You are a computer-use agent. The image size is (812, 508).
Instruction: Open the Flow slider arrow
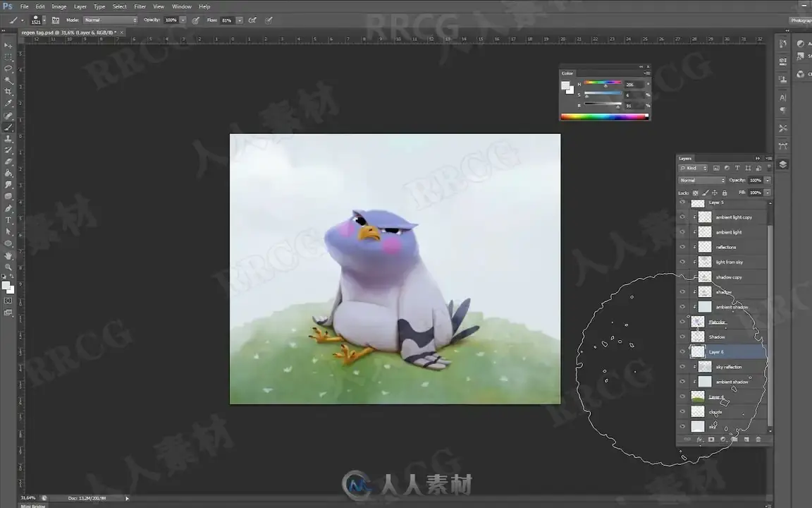point(239,20)
